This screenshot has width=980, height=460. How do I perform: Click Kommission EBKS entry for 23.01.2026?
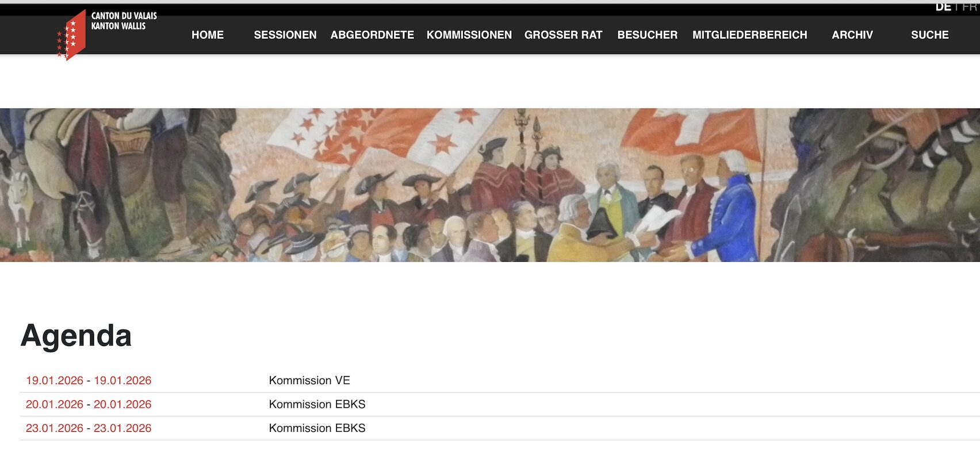[x=317, y=428]
